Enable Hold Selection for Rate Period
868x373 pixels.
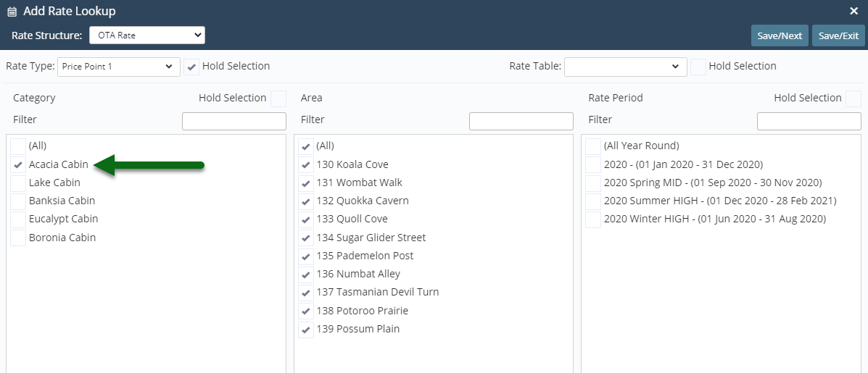tap(853, 99)
